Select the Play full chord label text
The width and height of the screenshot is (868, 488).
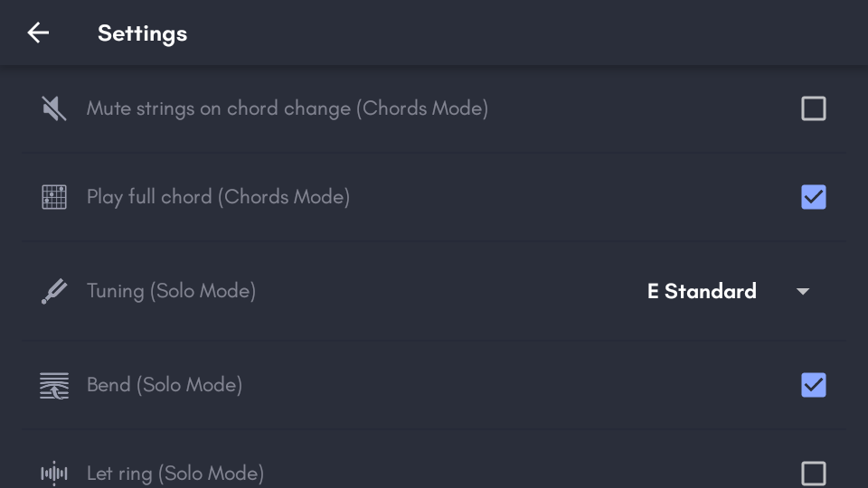[218, 197]
